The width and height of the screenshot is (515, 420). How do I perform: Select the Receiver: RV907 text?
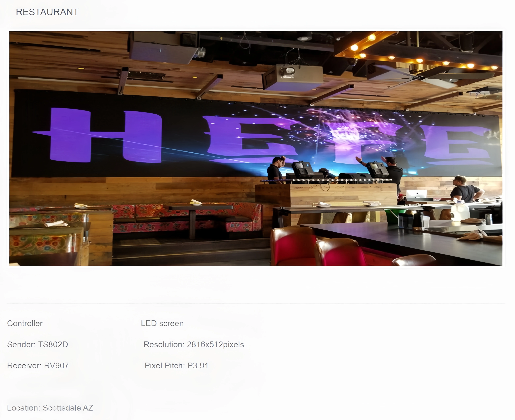pyautogui.click(x=38, y=366)
